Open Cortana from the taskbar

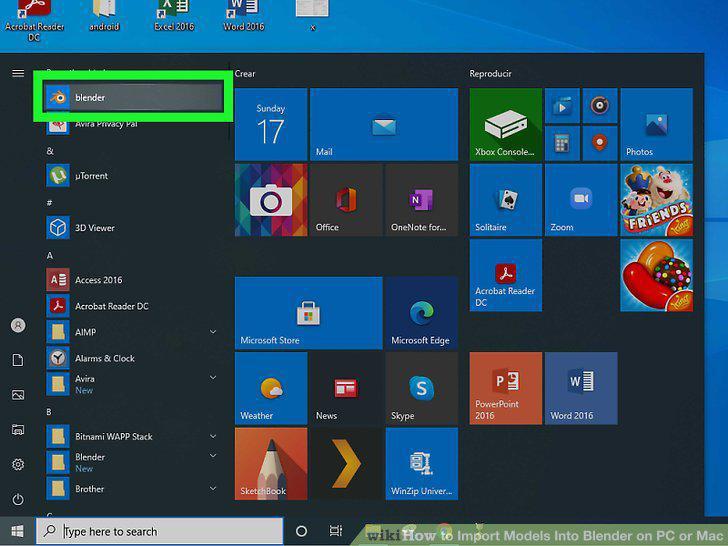click(x=301, y=531)
